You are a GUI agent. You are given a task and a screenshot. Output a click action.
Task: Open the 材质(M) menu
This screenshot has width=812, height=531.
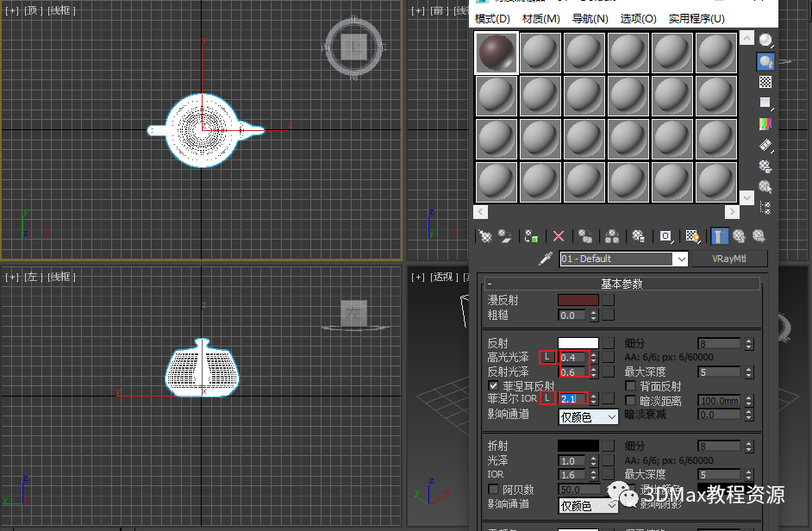point(540,18)
